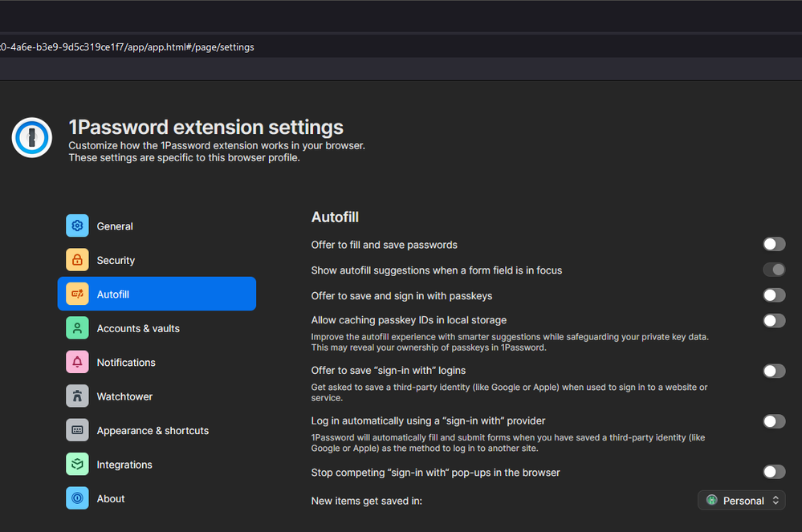802x532 pixels.
Task: Click the Accounts & vaults person icon
Action: [77, 328]
